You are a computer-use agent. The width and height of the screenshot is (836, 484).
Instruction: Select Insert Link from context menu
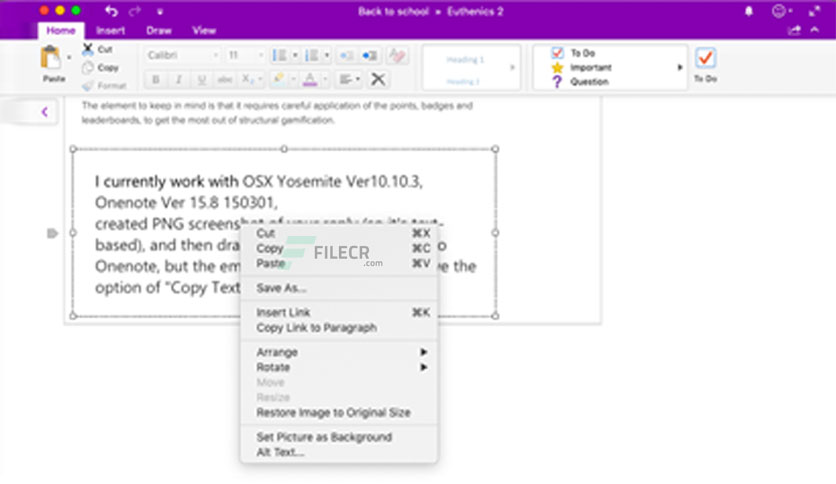339,312
